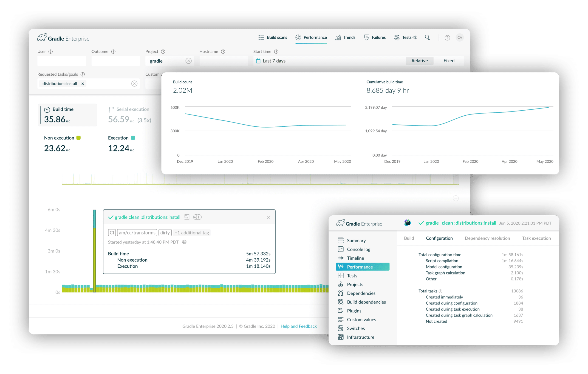Click the Start time help icon

pyautogui.click(x=276, y=51)
